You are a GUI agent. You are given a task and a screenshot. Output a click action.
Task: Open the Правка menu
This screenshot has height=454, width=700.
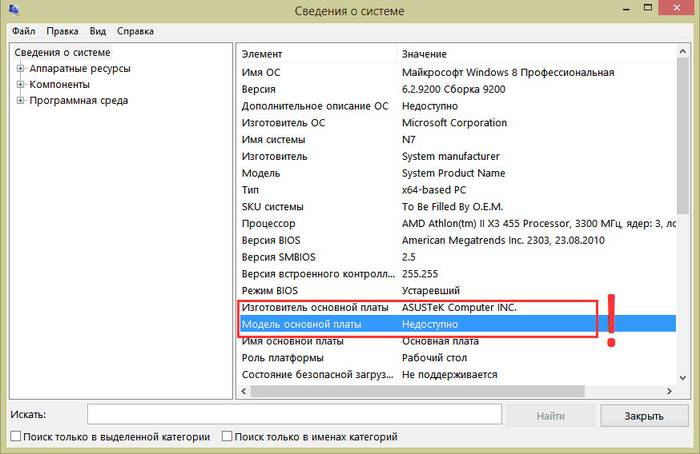[x=62, y=31]
